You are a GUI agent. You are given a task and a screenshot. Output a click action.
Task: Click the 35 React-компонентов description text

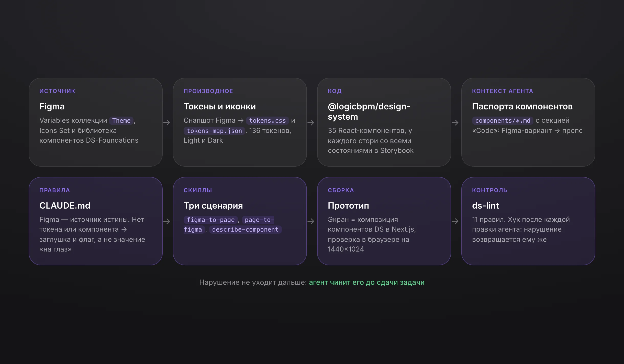pos(371,141)
